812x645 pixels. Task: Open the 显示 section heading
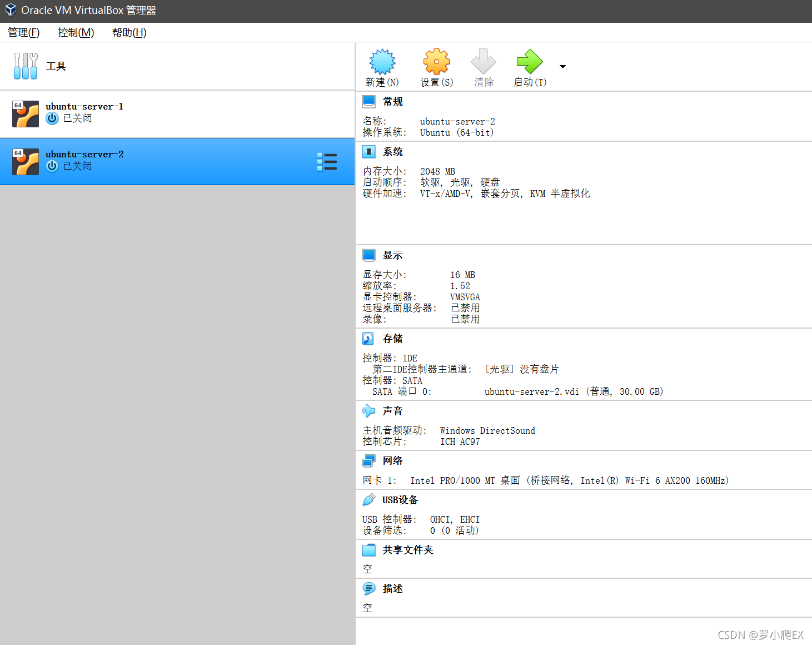tap(393, 255)
